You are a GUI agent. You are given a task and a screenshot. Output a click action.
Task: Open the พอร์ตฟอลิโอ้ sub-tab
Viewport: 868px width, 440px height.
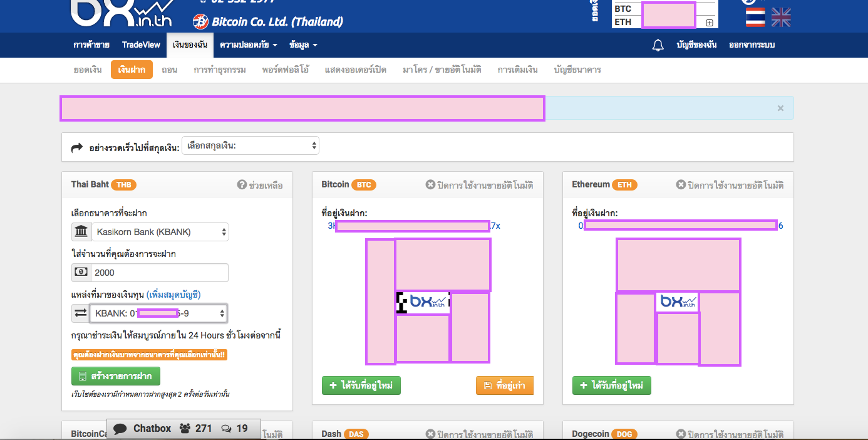[286, 70]
